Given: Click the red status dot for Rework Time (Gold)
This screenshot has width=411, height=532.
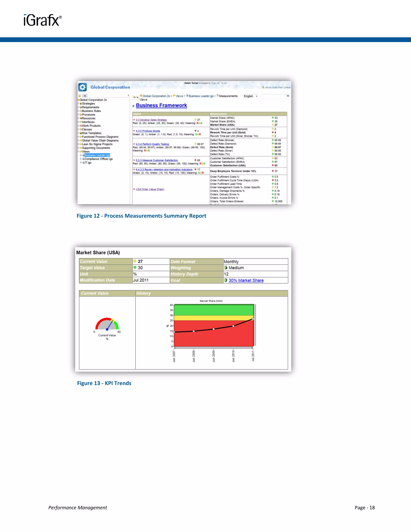Looking at the screenshot, I should pyautogui.click(x=273, y=132).
